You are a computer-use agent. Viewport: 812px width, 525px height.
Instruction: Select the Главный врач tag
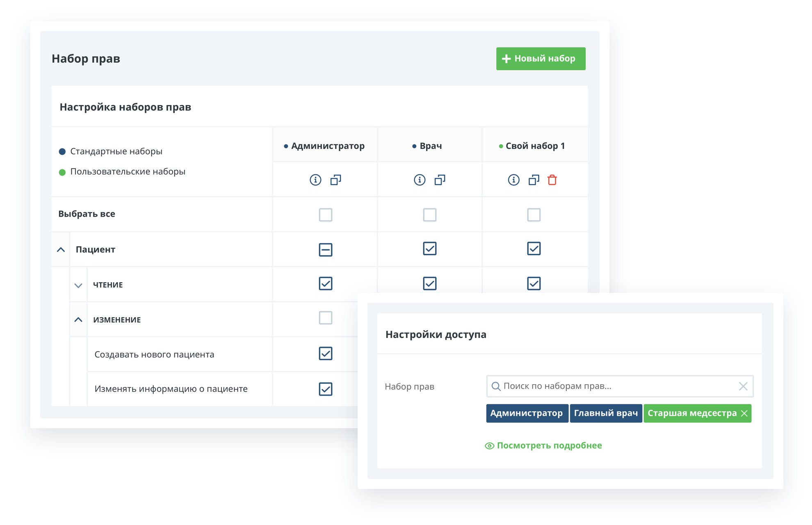point(605,413)
